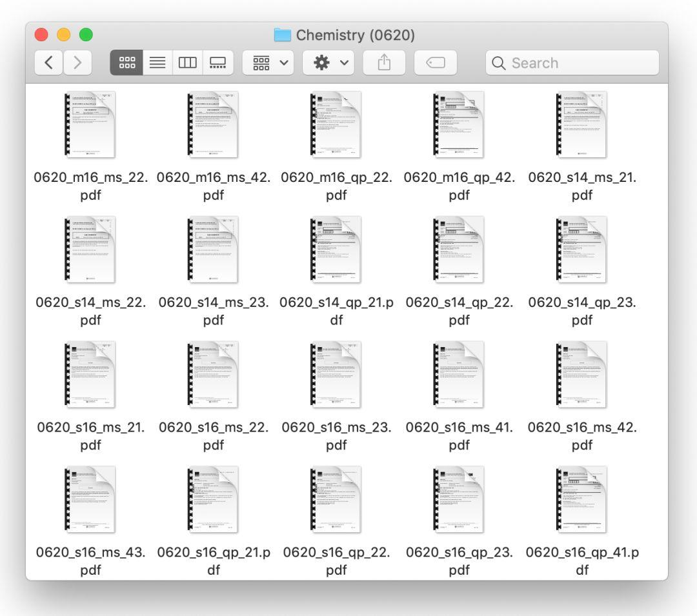Click the 0620_s14_qp_21.pdf document icon
Viewport: 697px width, 616px height.
[336, 250]
